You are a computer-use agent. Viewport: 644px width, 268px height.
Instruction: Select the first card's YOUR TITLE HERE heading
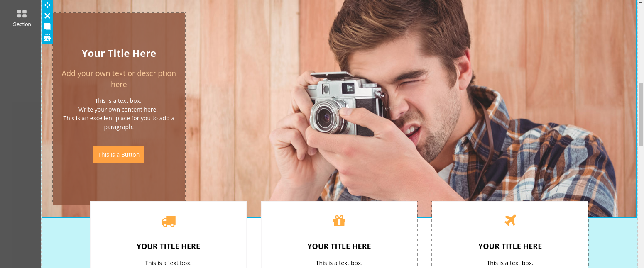click(168, 246)
